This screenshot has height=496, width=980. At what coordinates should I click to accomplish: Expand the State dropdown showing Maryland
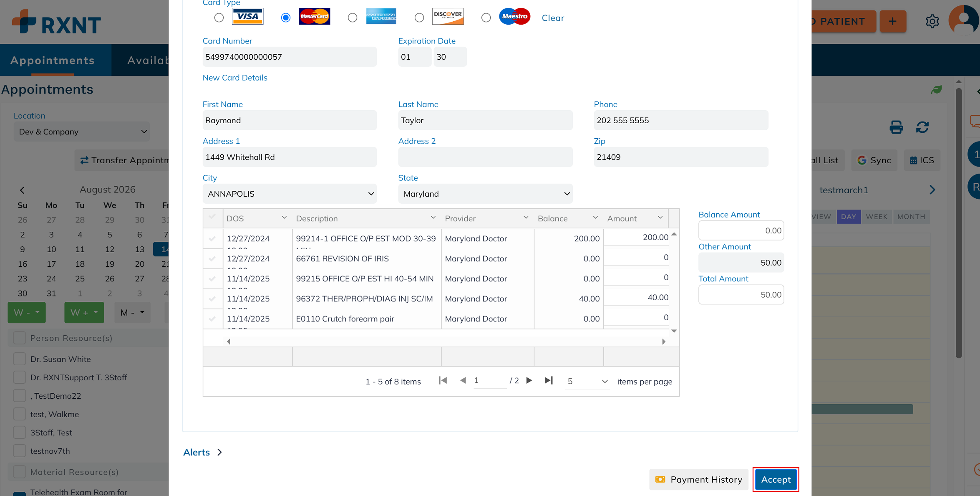tap(485, 194)
